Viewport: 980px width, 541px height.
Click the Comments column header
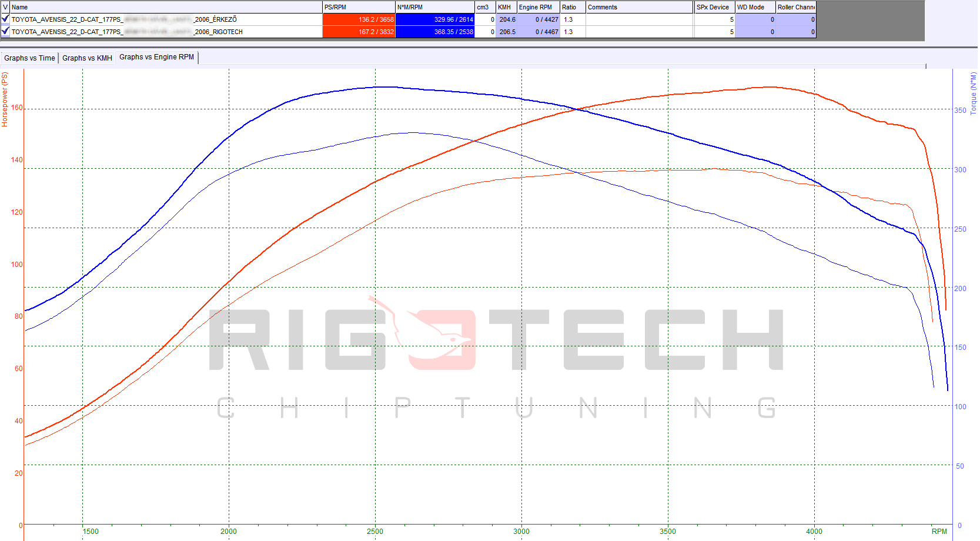[640, 7]
